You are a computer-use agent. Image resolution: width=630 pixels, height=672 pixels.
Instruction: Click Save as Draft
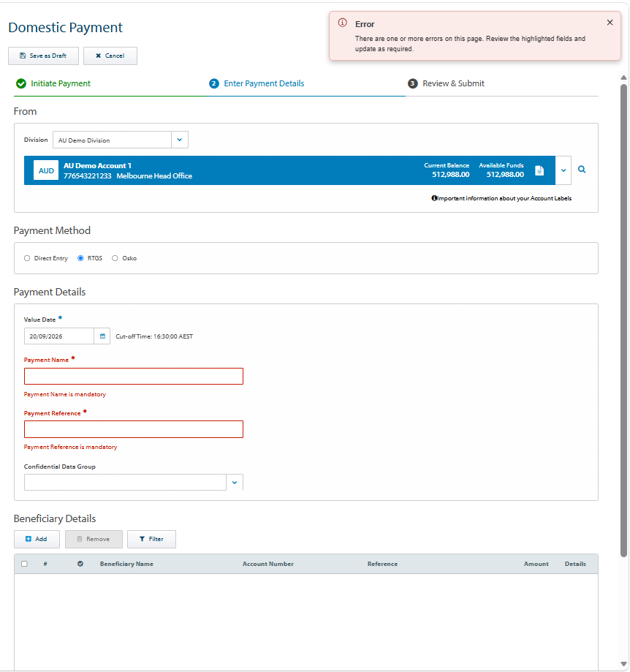coord(43,56)
